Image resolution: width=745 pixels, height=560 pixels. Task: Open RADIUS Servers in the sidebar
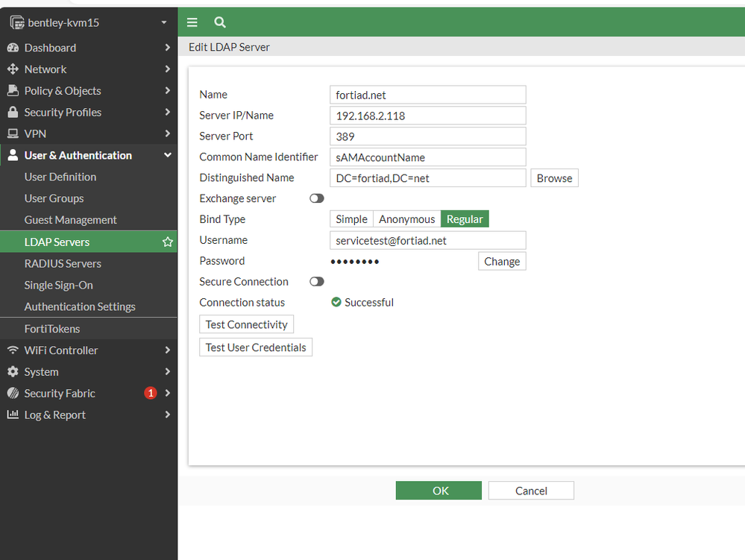(x=63, y=263)
